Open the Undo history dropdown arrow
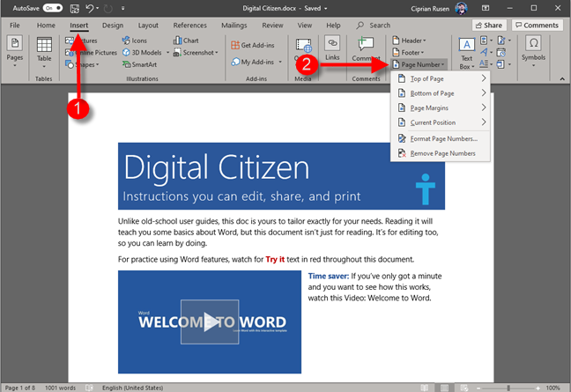The height and width of the screenshot is (392, 571). [98, 8]
